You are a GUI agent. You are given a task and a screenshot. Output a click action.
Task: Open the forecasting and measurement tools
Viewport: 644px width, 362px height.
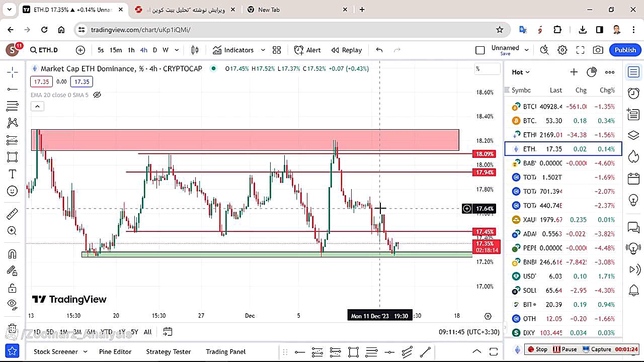pos(13,140)
